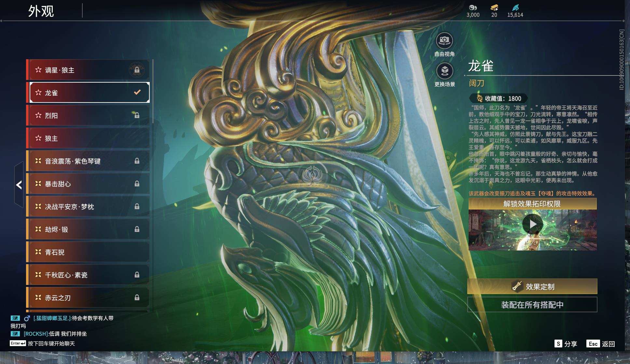Open 效果定制 effect customization
This screenshot has height=364, width=630.
coord(532,286)
